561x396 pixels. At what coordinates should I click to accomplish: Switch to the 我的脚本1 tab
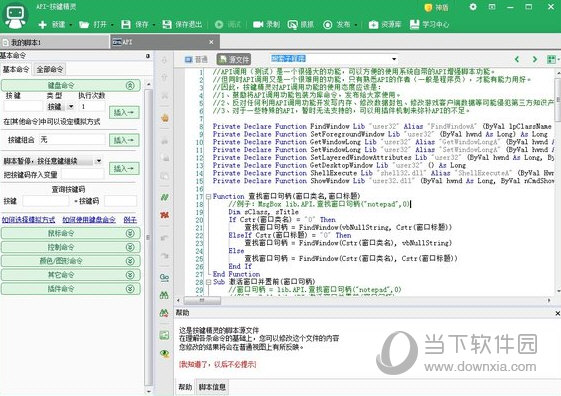coord(54,42)
